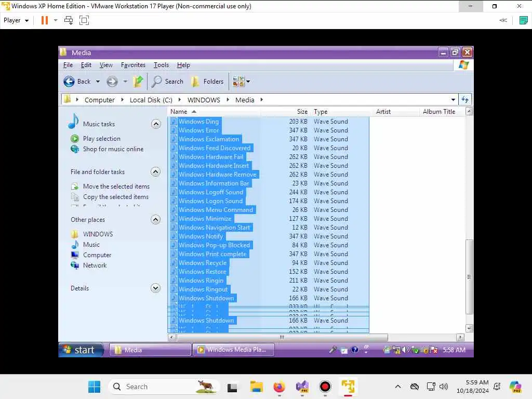532x399 pixels.
Task: Select the Windows Notify file
Action: (201, 236)
